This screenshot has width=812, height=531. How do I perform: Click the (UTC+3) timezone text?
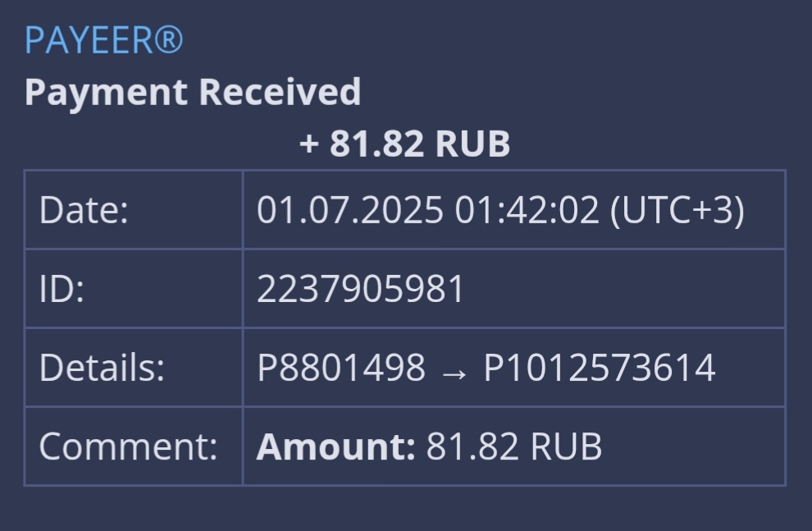coord(677,211)
